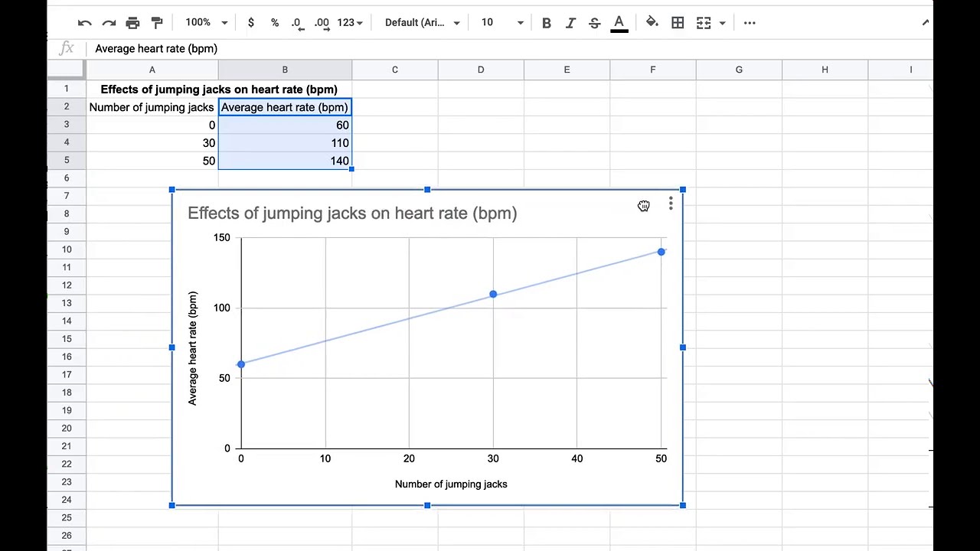980x551 pixels.
Task: Open the 100% zoom dropdown
Action: pyautogui.click(x=207, y=23)
